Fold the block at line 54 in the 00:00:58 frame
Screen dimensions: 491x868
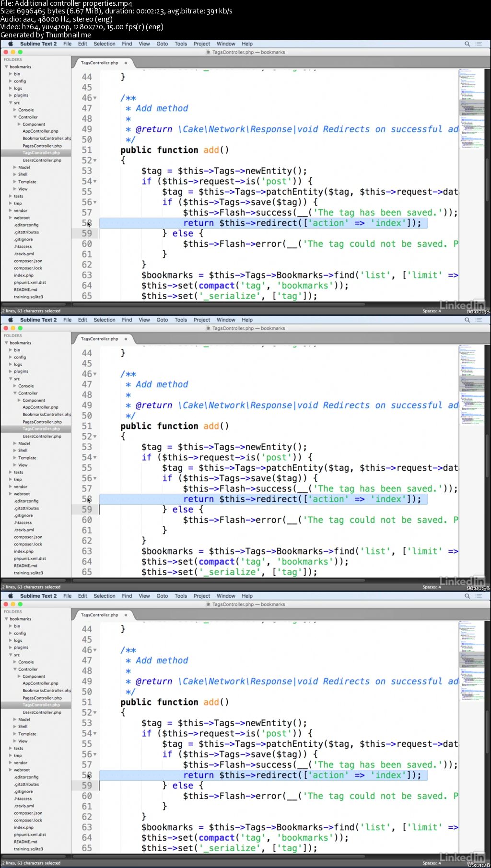tap(95, 458)
